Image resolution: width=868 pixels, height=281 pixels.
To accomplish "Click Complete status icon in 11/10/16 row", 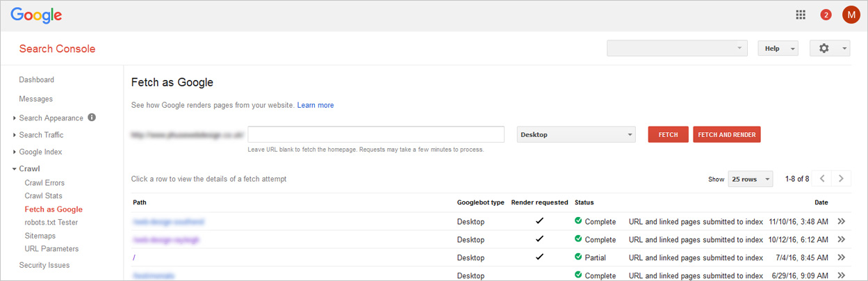I will pos(578,221).
